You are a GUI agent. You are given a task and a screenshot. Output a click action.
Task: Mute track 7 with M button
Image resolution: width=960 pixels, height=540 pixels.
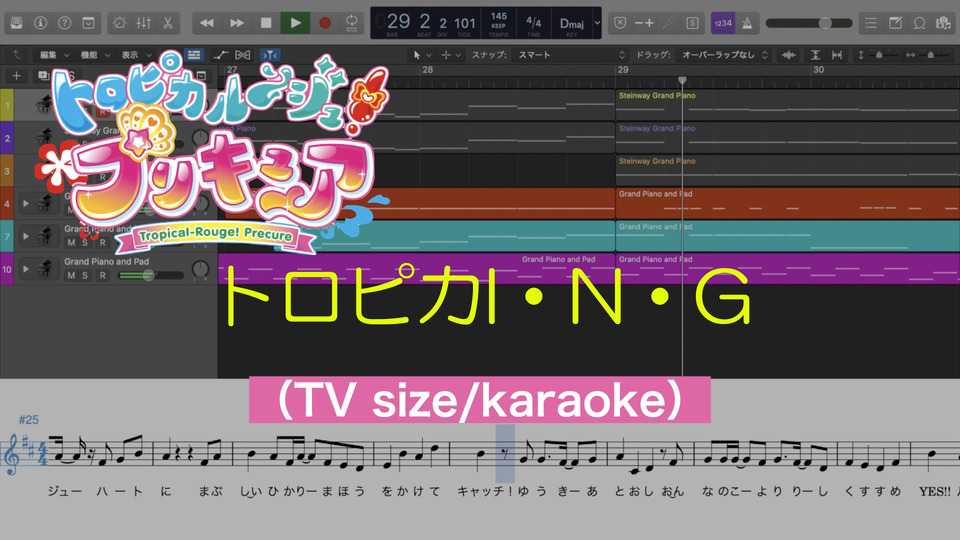(71, 242)
